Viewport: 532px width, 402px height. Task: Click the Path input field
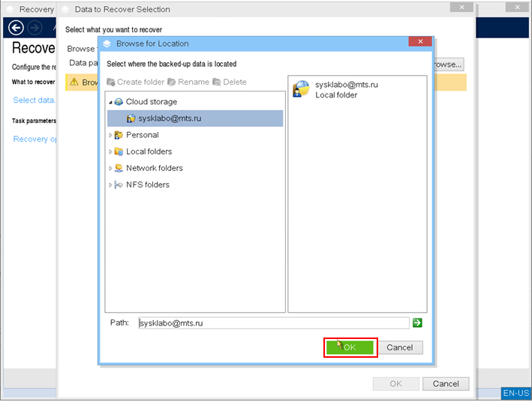coord(272,323)
